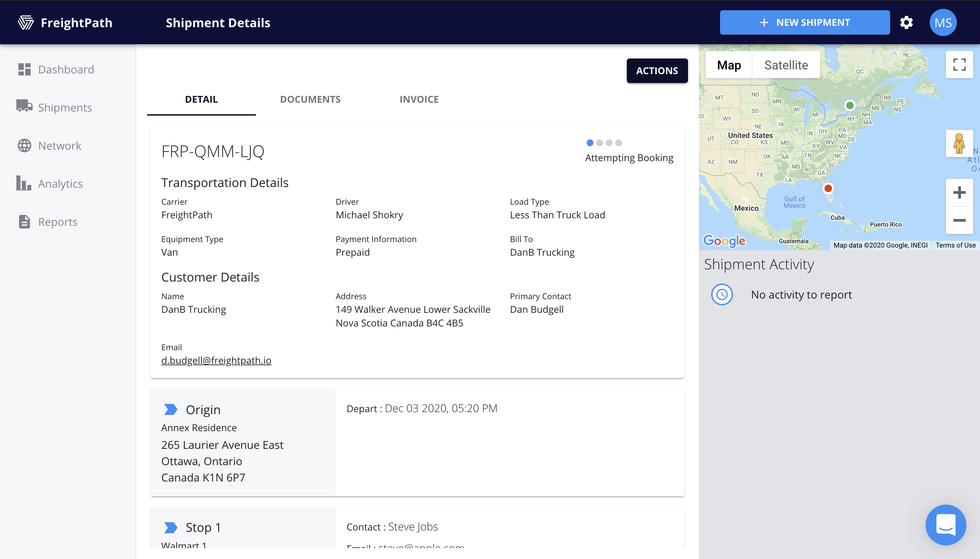This screenshot has width=980, height=559.
Task: Click the green origin map marker
Action: [850, 105]
